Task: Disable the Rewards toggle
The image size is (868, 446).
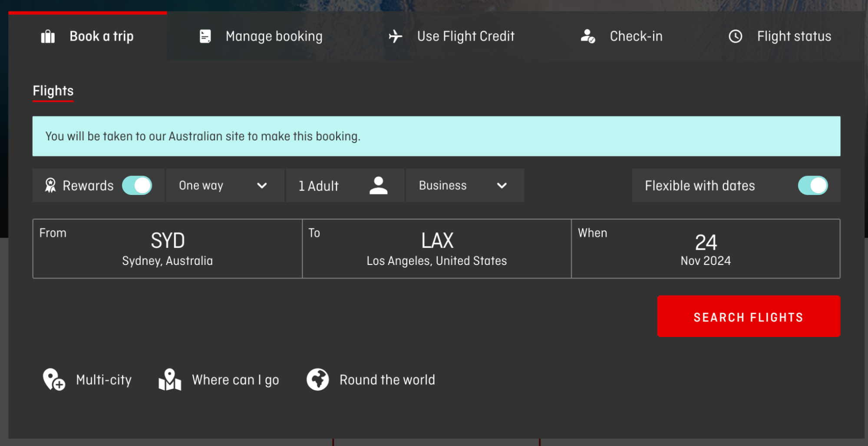Action: point(137,185)
